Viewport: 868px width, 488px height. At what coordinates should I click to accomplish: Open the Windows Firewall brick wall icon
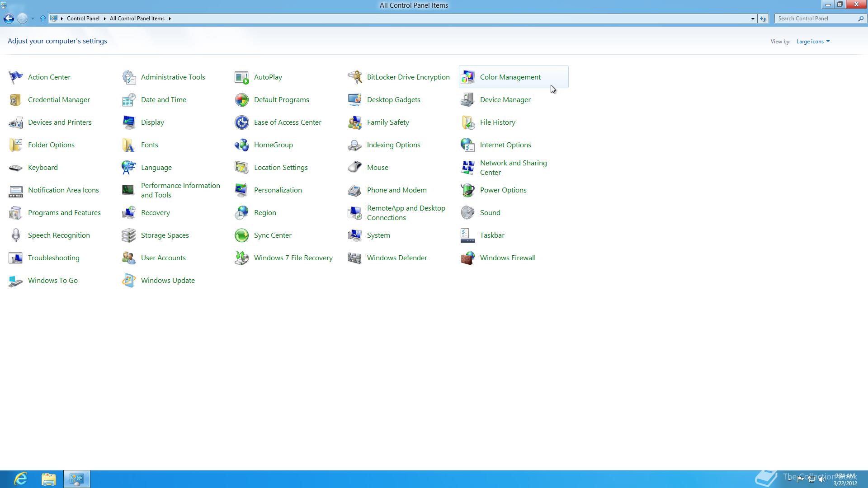pos(467,258)
